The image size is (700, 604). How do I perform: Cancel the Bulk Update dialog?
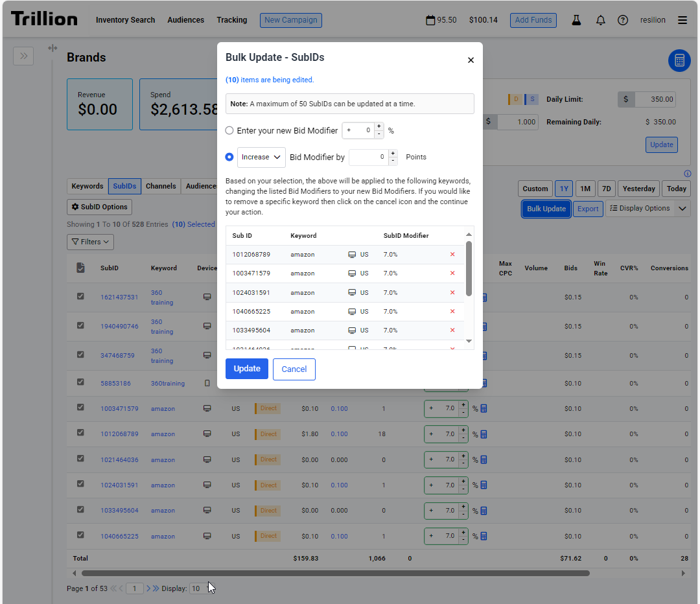click(294, 369)
